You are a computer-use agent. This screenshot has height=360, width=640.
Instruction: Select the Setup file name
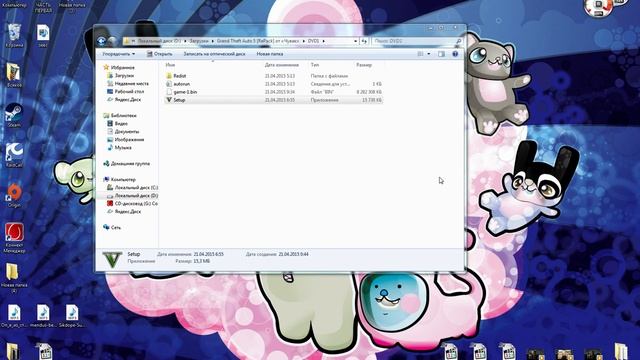[179, 100]
